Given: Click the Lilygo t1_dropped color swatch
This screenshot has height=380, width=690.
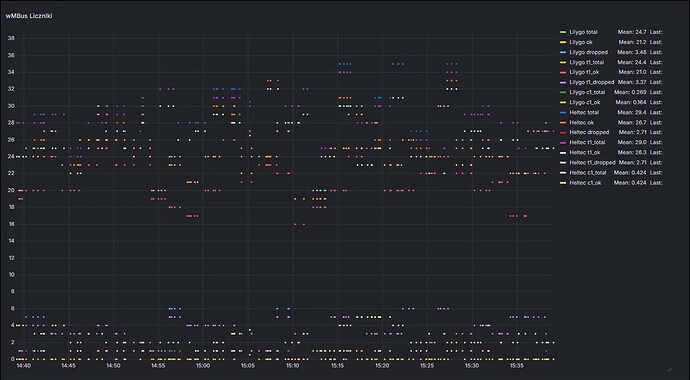Looking at the screenshot, I should (x=563, y=82).
